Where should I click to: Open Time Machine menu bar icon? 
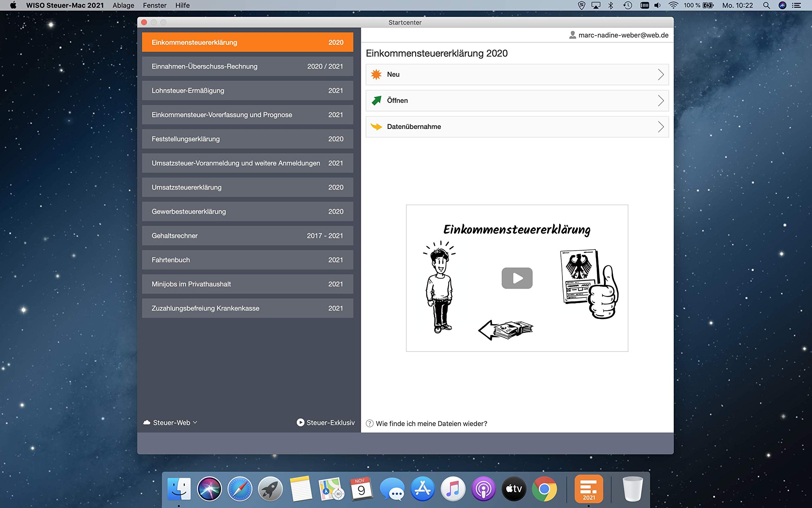[x=627, y=5]
